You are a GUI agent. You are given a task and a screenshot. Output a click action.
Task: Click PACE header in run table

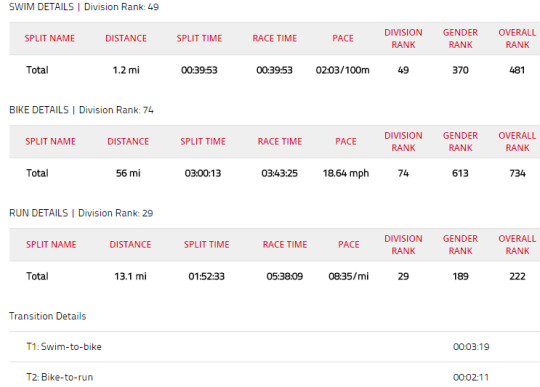pos(349,244)
